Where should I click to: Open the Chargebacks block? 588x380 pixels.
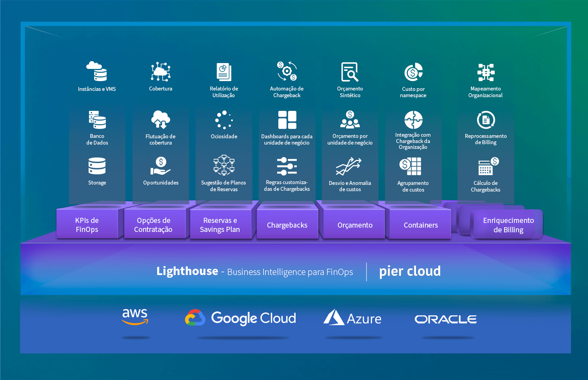287,225
